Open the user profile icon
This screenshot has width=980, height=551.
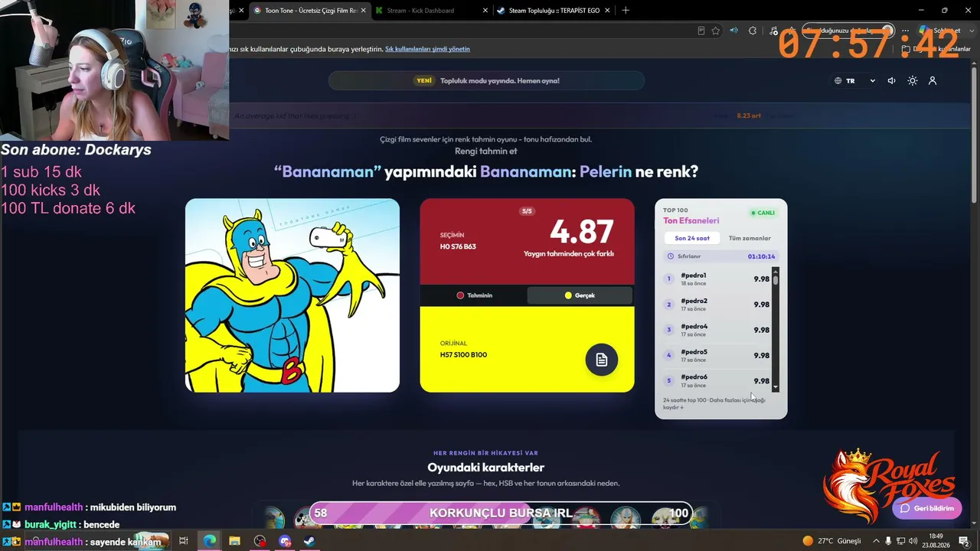pos(933,80)
